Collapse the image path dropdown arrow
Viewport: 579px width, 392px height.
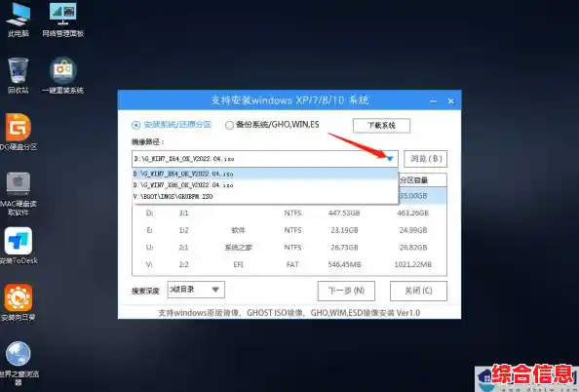coord(390,159)
